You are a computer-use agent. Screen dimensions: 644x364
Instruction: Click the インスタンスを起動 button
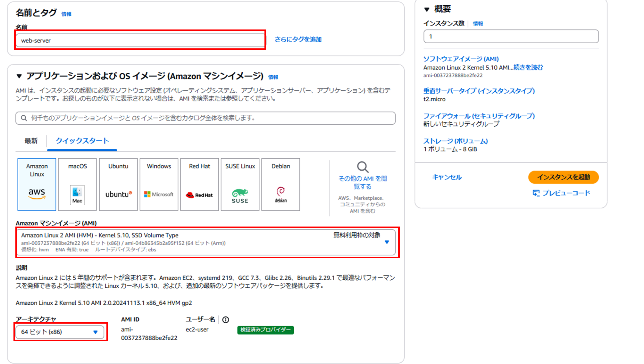tap(563, 177)
